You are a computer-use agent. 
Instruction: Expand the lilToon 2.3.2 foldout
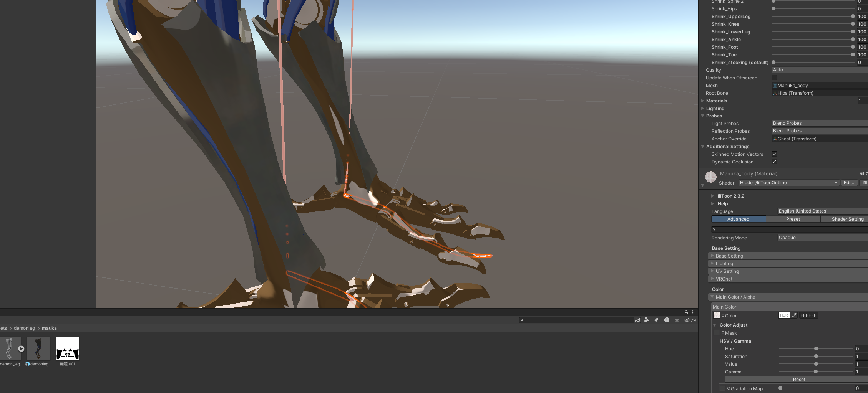point(713,196)
